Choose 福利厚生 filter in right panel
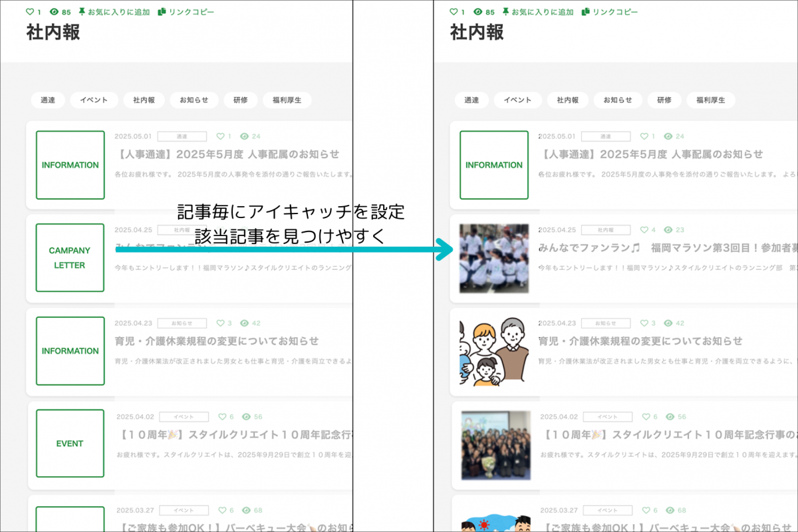798x532 pixels. tap(711, 100)
